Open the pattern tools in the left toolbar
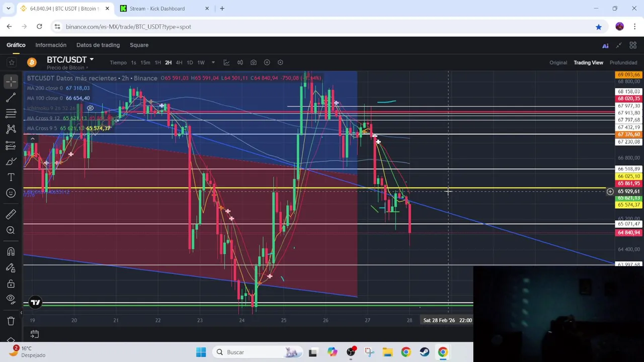This screenshot has width=644, height=362. pyautogui.click(x=11, y=129)
